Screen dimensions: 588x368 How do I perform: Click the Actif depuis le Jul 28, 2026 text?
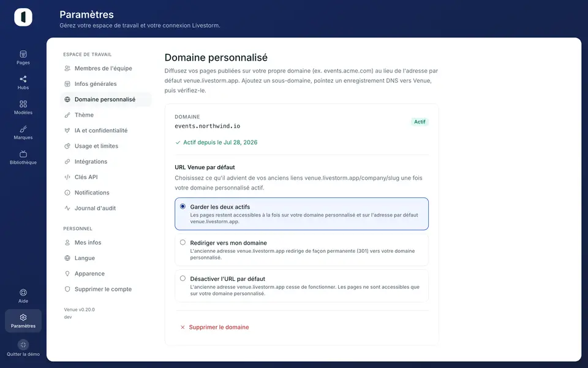click(220, 142)
